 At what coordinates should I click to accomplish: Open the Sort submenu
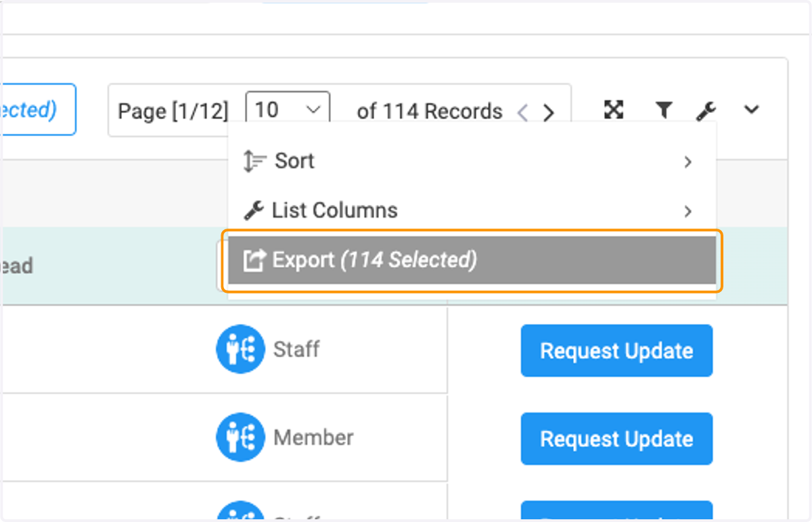pos(472,162)
